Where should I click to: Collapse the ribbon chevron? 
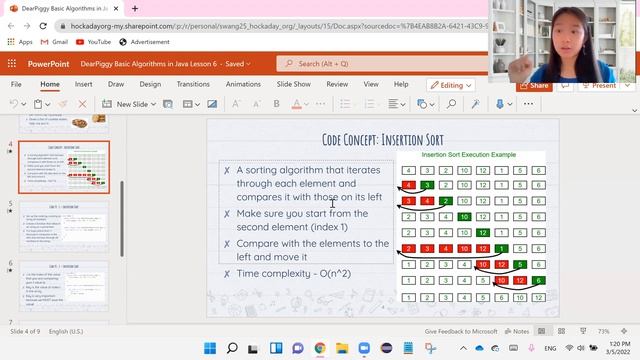click(634, 110)
